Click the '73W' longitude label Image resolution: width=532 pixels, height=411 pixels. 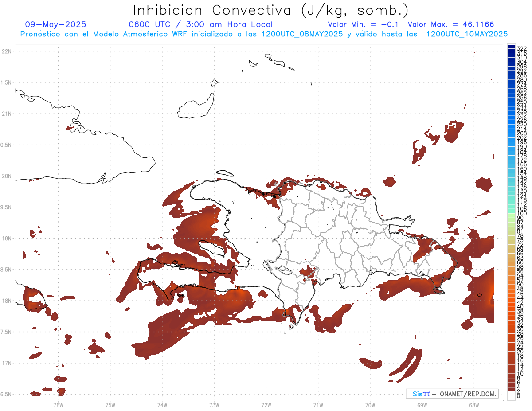click(214, 405)
